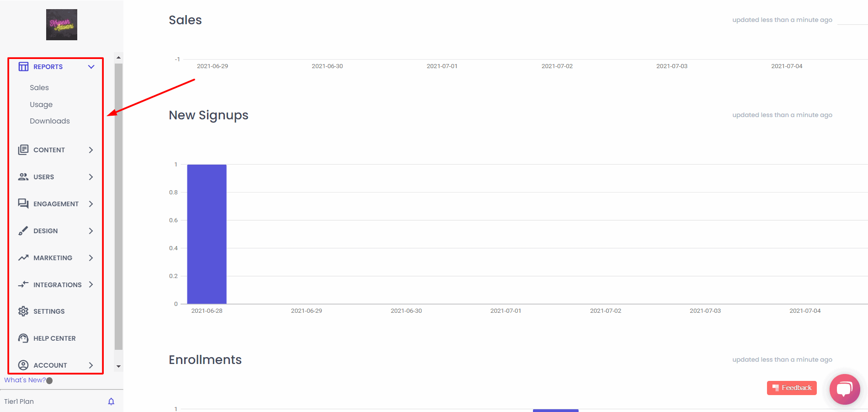Click the Engagement chat bubbles icon
Screen dimensions: 868x412
[x=23, y=204]
